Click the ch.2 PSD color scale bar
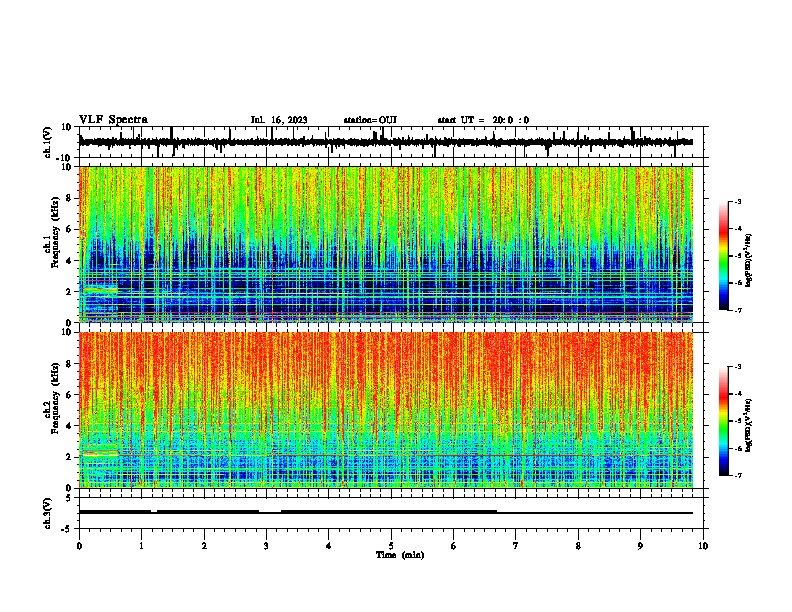The width and height of the screenshot is (792, 612). click(x=723, y=421)
